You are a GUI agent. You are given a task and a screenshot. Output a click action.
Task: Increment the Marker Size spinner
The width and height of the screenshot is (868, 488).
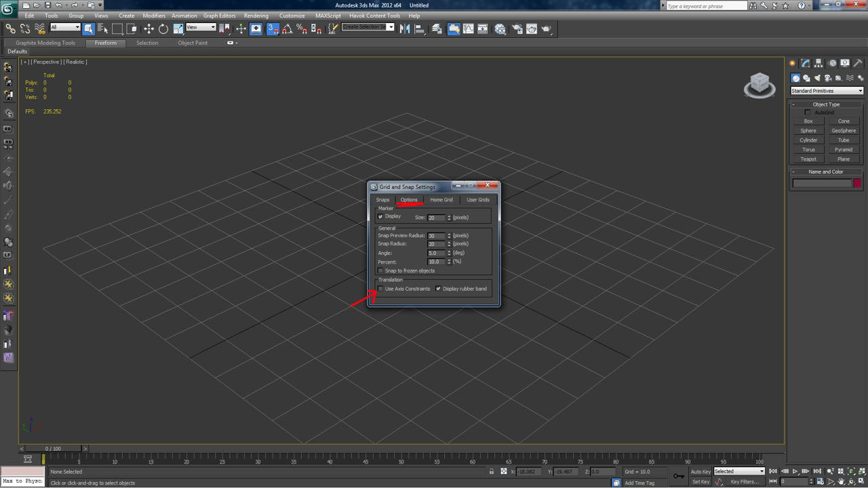click(448, 216)
